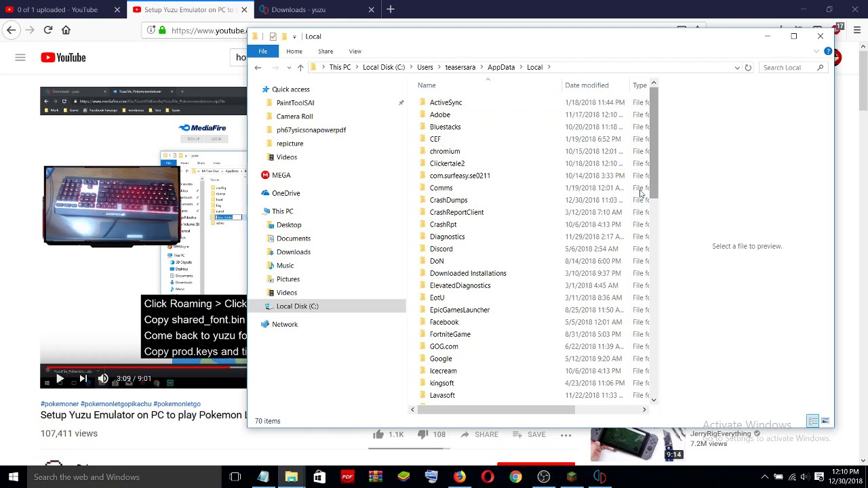Open Microsoft Store from taskbar
The width and height of the screenshot is (868, 488).
click(x=319, y=477)
